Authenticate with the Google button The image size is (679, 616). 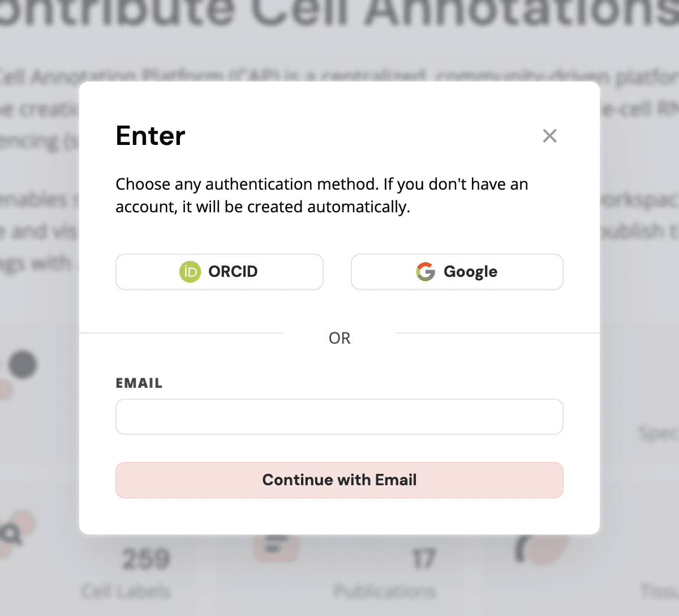(x=457, y=272)
